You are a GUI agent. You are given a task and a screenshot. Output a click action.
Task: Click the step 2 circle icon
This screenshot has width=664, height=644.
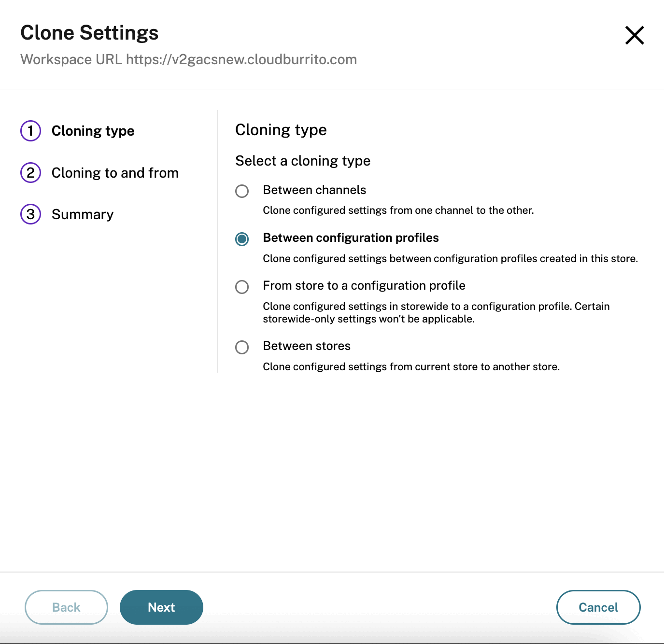pos(31,173)
